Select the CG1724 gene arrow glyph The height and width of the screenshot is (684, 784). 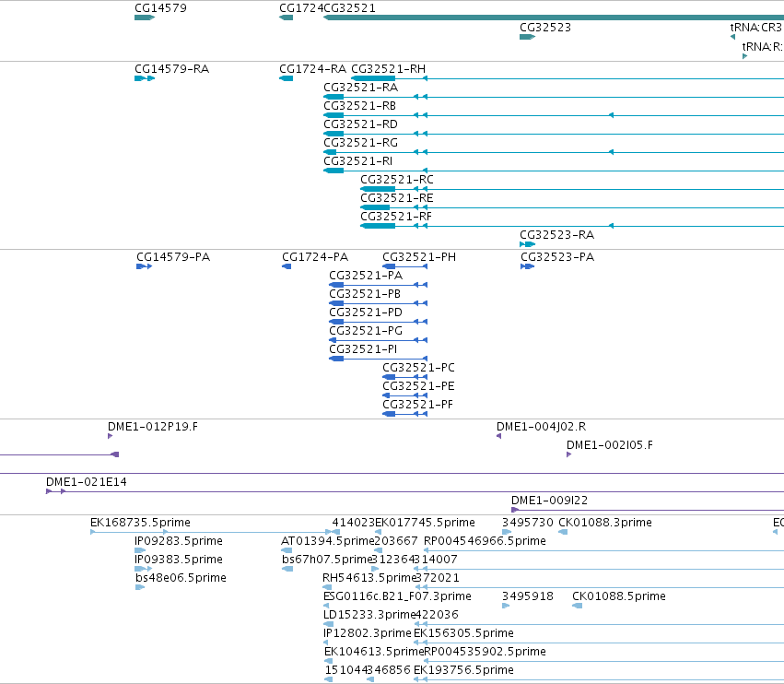click(x=286, y=18)
